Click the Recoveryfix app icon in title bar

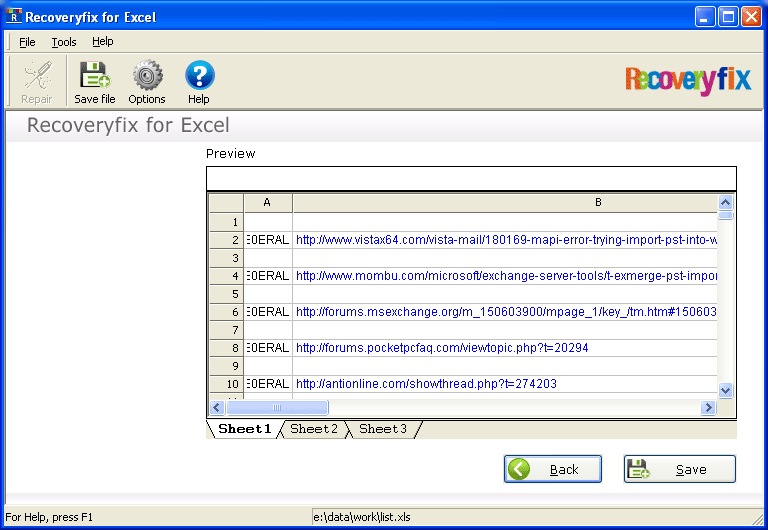click(x=14, y=16)
